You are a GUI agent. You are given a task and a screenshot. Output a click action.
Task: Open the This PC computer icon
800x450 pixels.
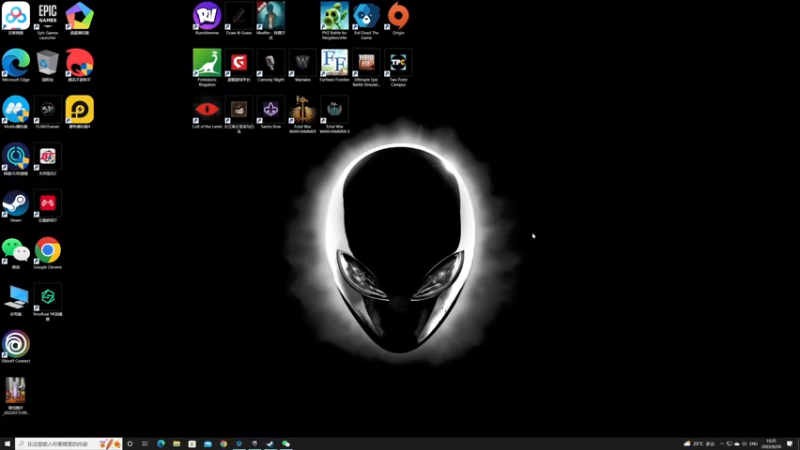tap(16, 298)
